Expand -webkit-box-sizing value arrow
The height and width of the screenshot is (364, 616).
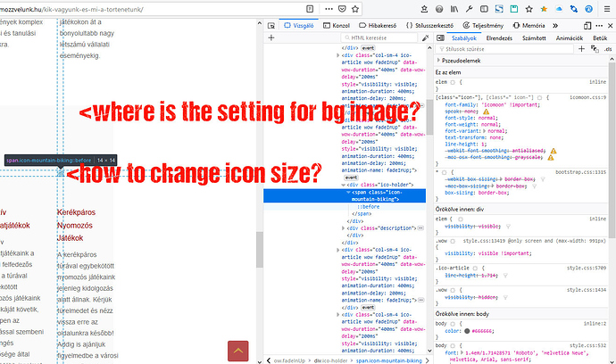[501, 179]
